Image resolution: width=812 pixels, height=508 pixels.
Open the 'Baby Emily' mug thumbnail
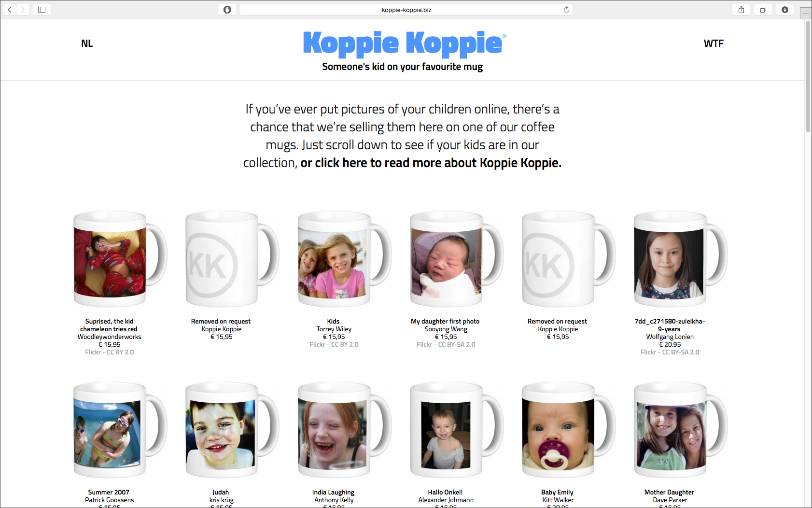click(568, 430)
